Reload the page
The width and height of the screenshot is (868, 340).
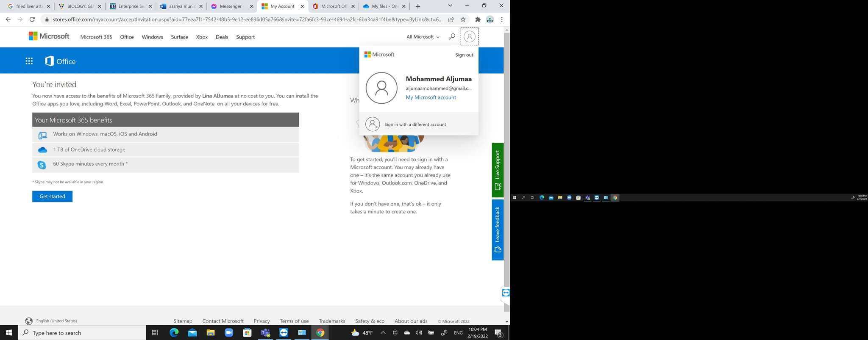[32, 19]
